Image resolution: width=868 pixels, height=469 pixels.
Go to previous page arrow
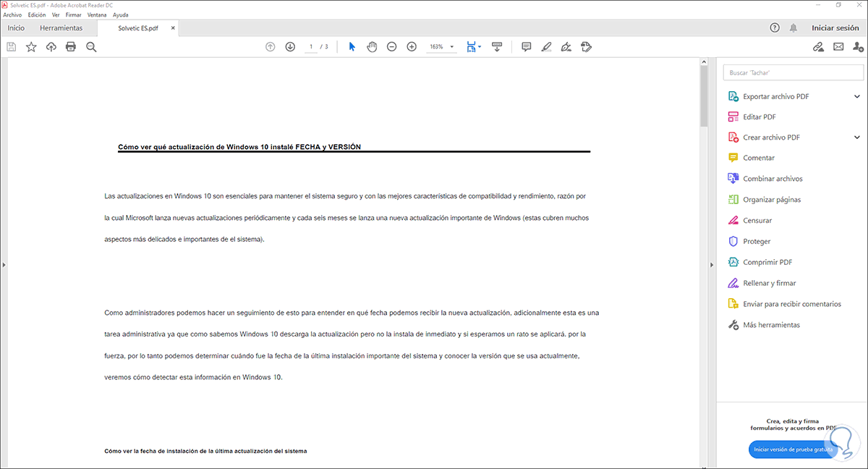[271, 47]
